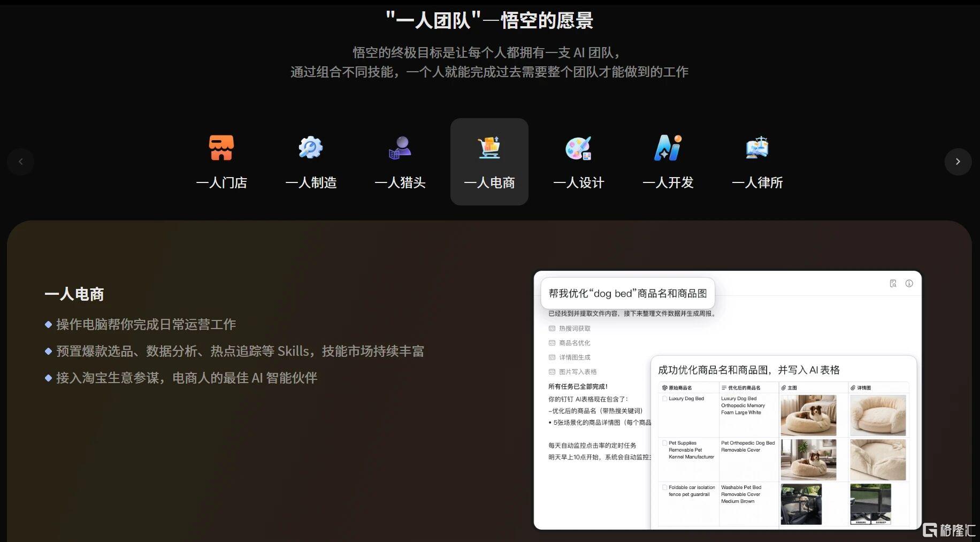Click the step label 详情图生成
This screenshot has height=542, width=980.
click(575, 357)
